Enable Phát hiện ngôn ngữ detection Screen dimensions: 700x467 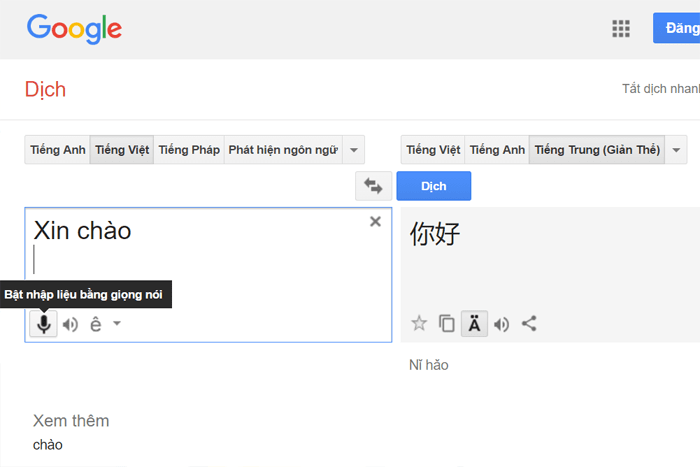[283, 150]
